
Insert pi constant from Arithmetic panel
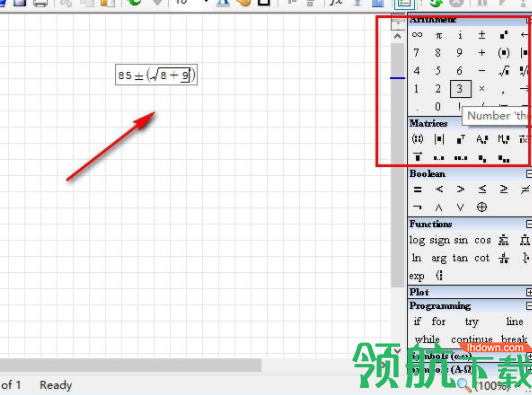pos(439,35)
